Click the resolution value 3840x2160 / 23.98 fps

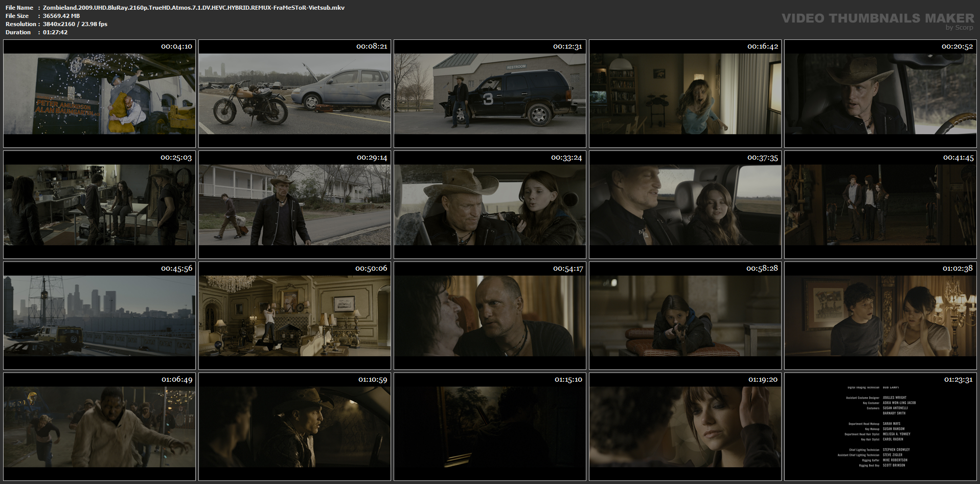click(x=75, y=24)
